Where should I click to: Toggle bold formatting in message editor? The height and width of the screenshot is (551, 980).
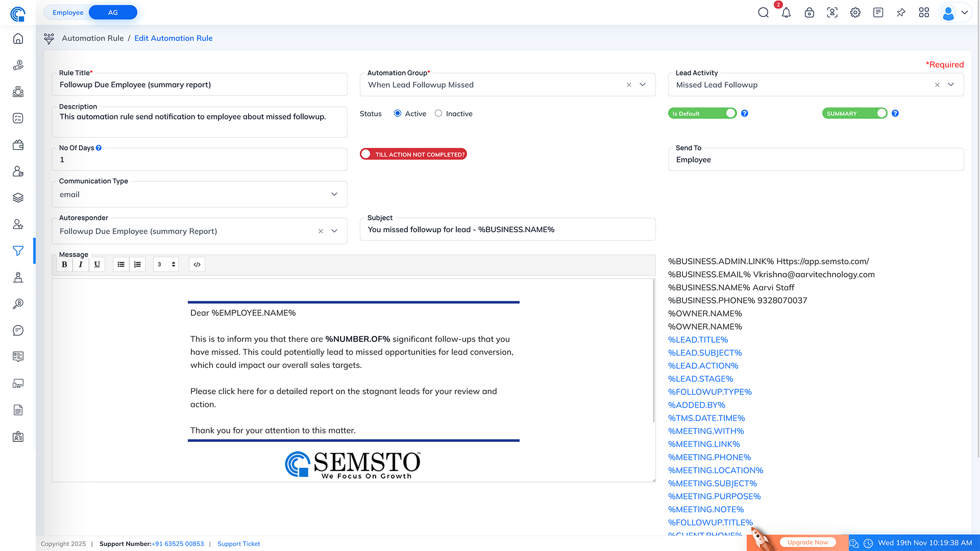(x=64, y=264)
